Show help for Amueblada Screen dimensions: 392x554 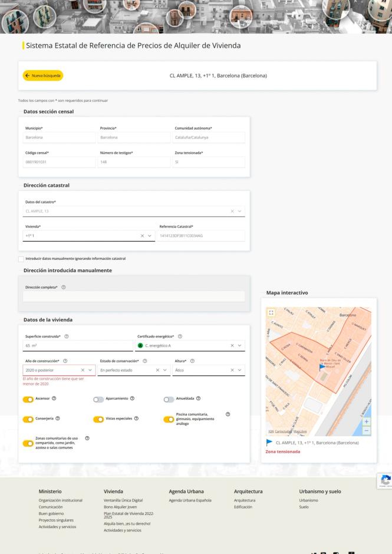pyautogui.click(x=198, y=398)
